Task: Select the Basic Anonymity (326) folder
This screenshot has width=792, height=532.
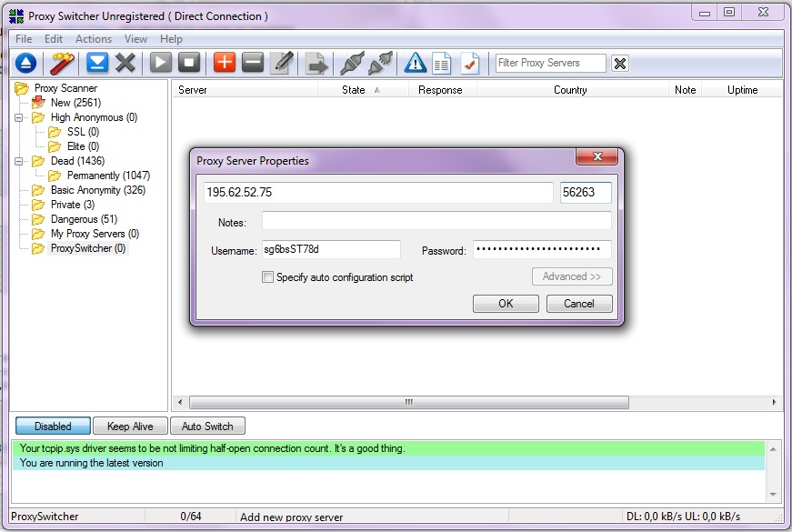Action: (98, 190)
